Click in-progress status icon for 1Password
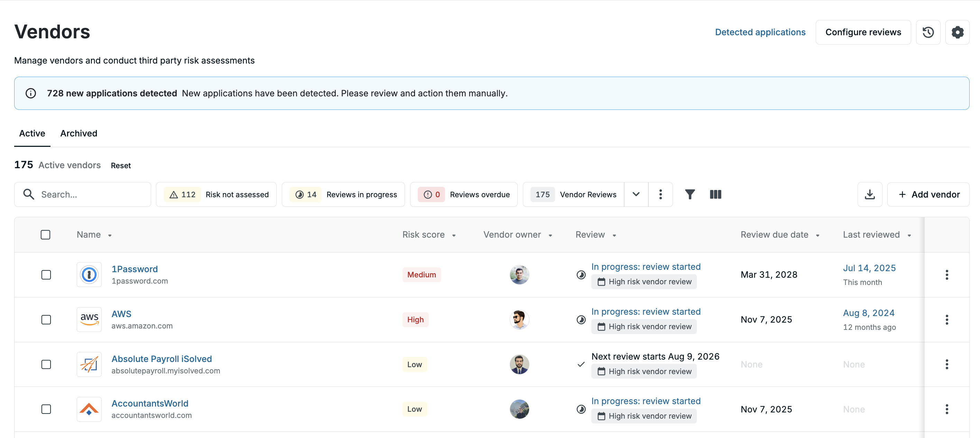Image resolution: width=980 pixels, height=438 pixels. click(581, 275)
